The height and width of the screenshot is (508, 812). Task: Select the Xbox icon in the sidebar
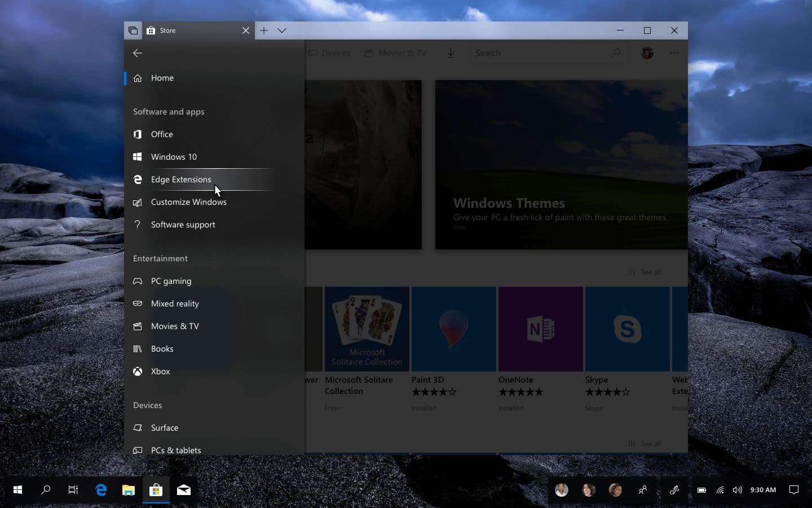click(x=138, y=371)
